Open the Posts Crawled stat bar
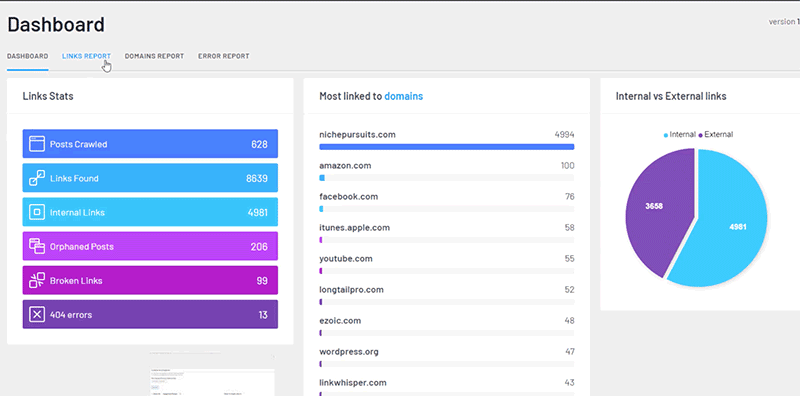This screenshot has height=396, width=800. (150, 144)
